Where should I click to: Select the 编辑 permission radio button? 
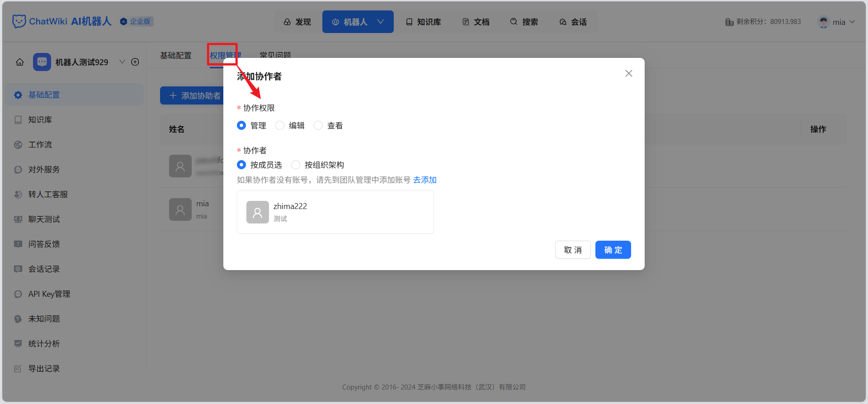pyautogui.click(x=280, y=125)
